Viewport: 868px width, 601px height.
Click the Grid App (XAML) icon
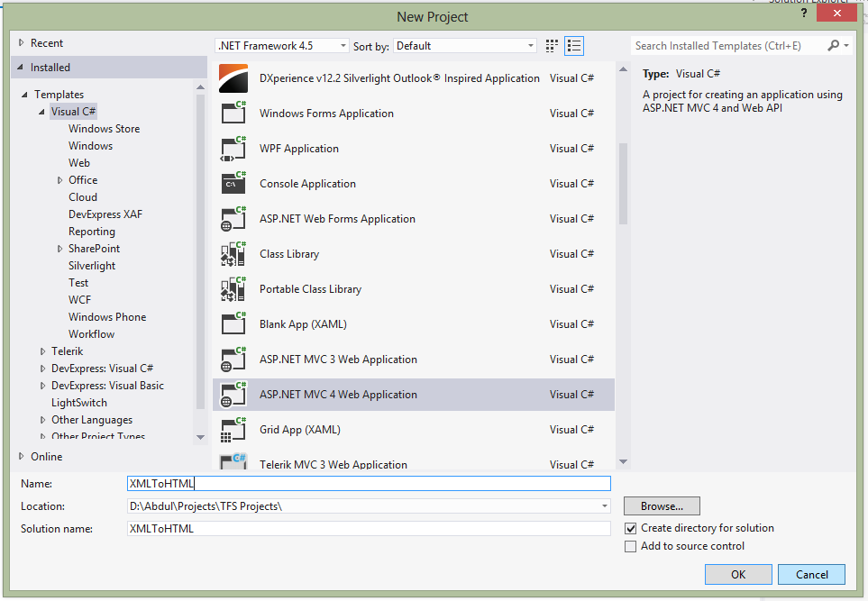233,430
